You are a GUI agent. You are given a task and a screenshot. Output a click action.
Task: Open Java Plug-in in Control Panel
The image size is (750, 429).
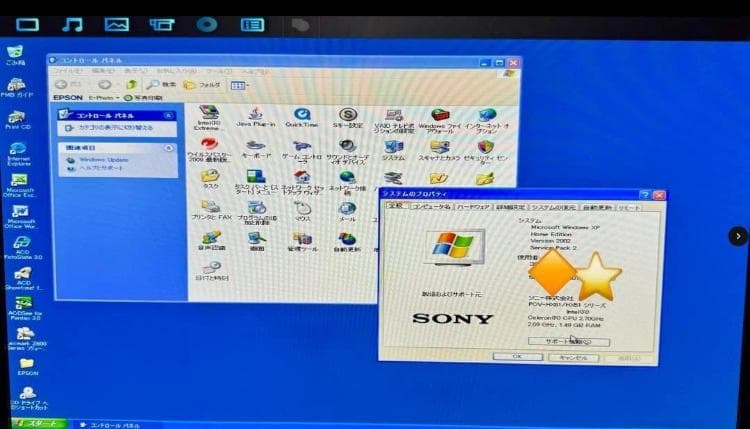tap(255, 117)
